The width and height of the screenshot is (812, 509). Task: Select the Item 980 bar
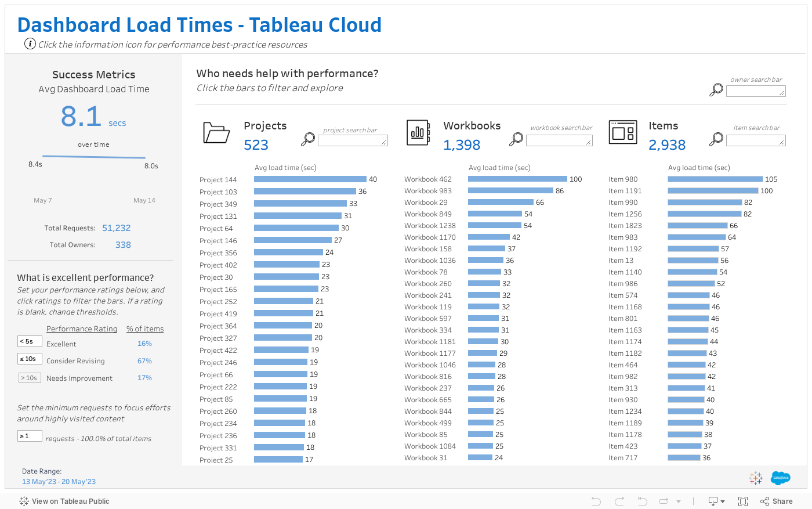[715, 179]
